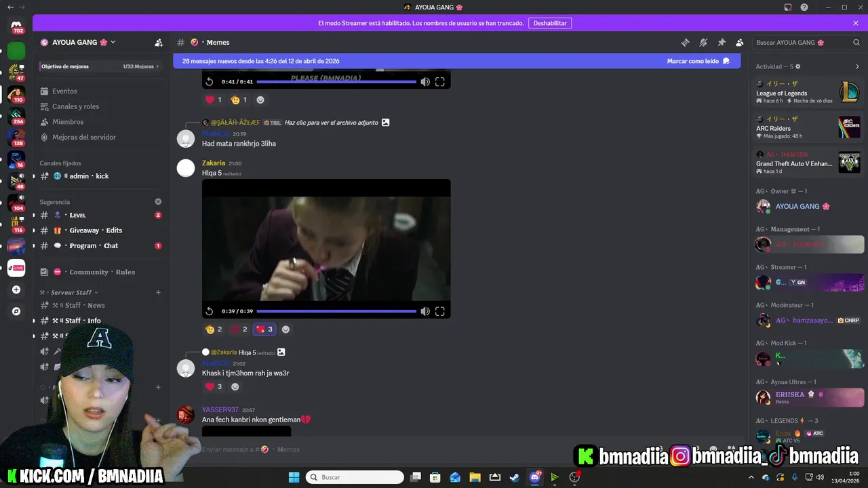Open ARC Raiders activity card
This screenshot has height=488, width=868.
click(x=808, y=127)
